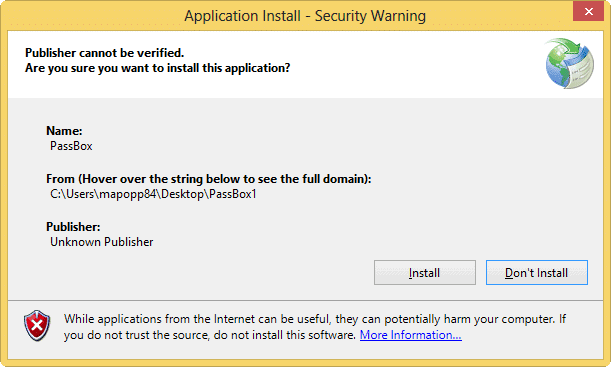Viewport: 611px width, 367px height.
Task: Click the Publisher cannot be verified heading
Action: [104, 53]
